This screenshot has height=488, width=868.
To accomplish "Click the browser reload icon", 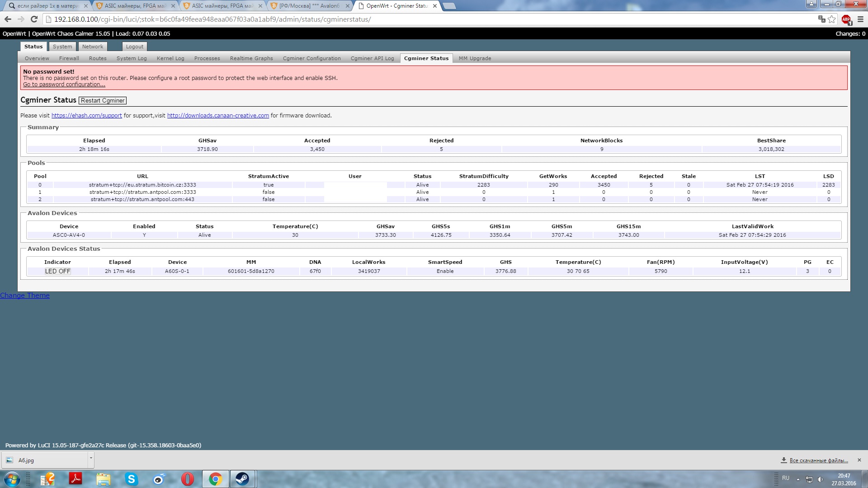I will [x=34, y=19].
